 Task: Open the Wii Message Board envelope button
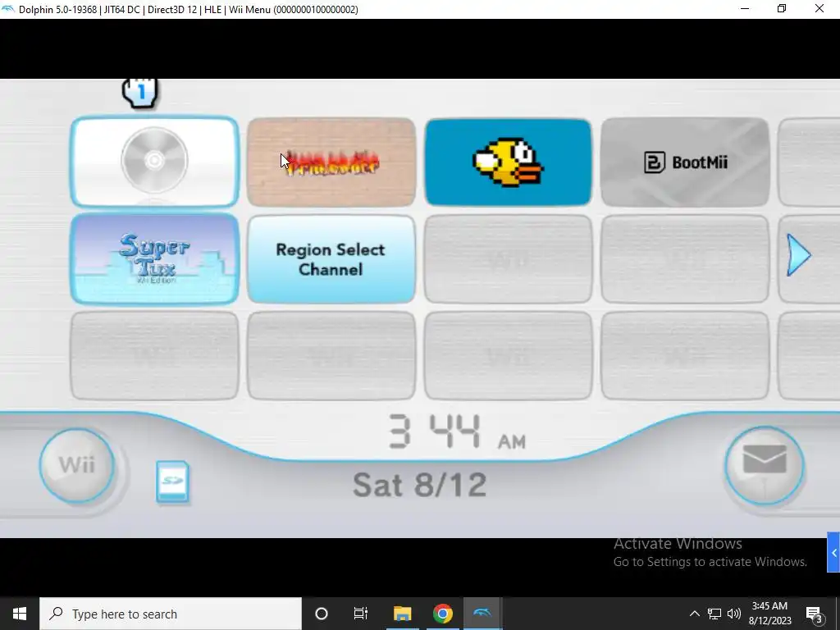(x=765, y=465)
